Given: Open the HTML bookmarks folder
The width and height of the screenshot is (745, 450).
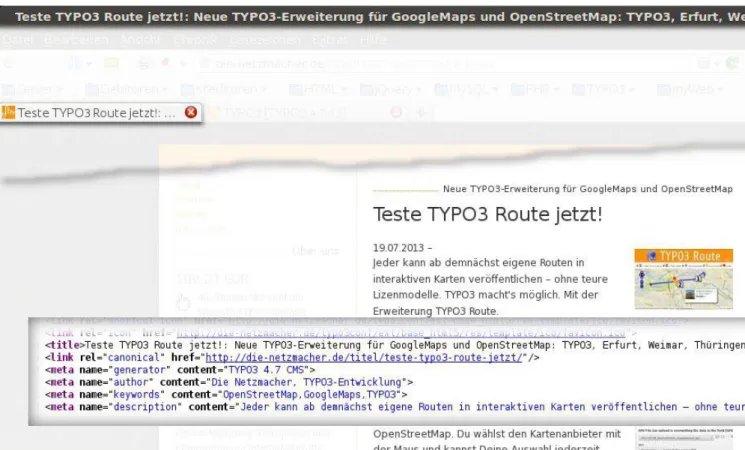Looking at the screenshot, I should coord(319,89).
